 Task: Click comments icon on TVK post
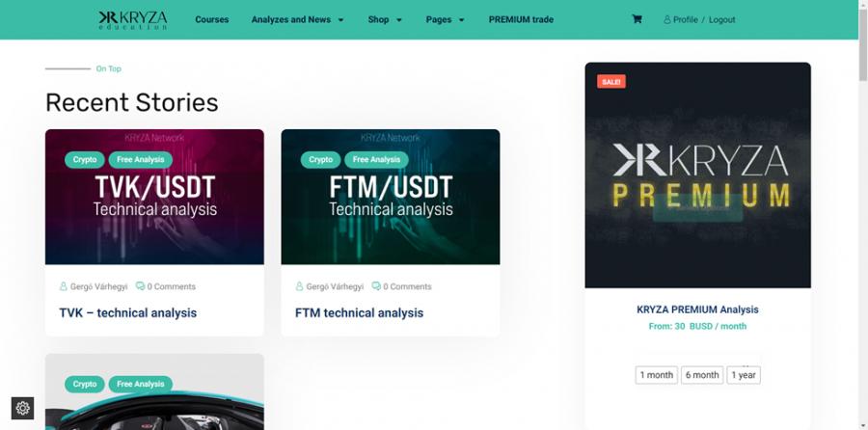tap(140, 286)
